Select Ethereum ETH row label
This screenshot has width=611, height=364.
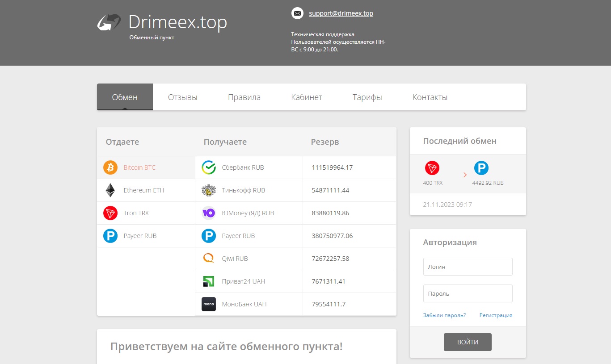tap(144, 190)
